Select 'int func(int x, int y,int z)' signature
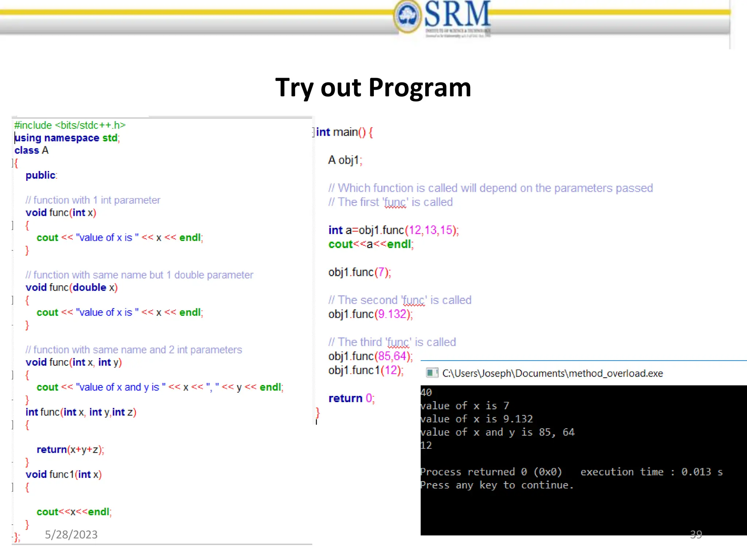The height and width of the screenshot is (560, 747). (x=81, y=412)
